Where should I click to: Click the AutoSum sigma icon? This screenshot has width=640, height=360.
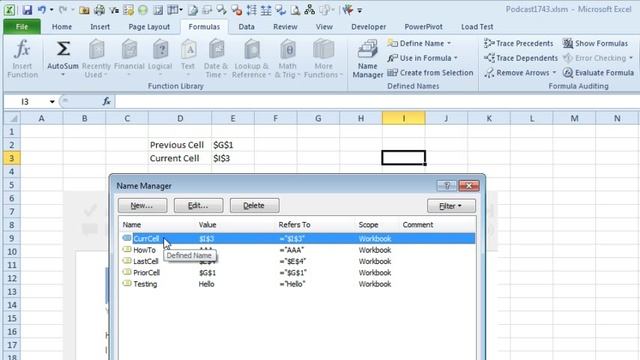(x=63, y=49)
